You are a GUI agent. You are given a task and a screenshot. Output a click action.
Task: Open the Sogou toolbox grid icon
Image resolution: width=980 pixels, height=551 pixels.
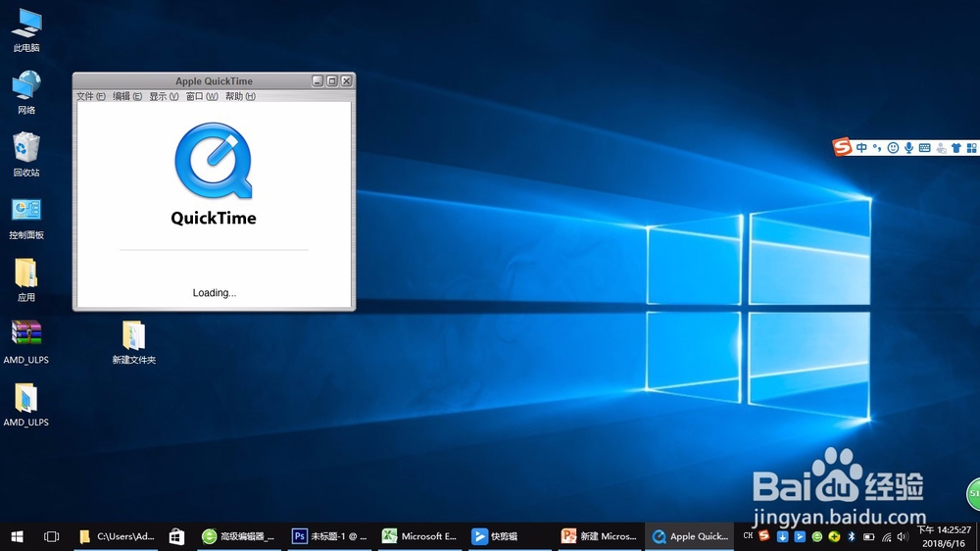click(971, 148)
